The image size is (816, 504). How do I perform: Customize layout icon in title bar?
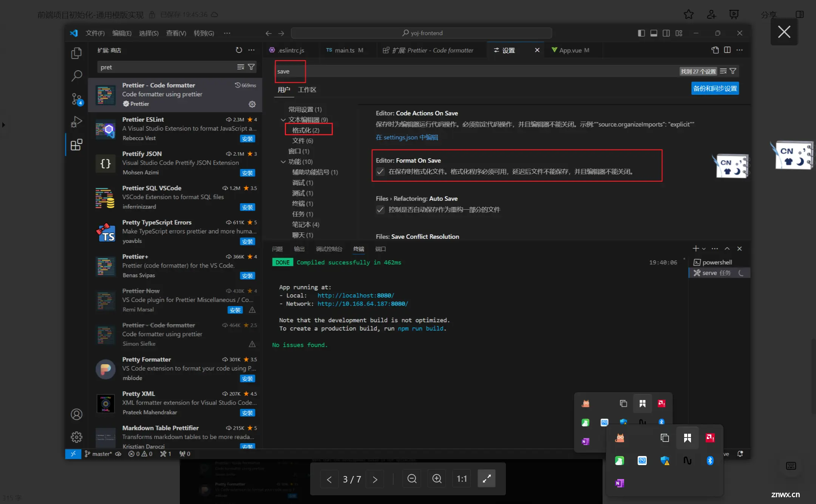tap(679, 33)
